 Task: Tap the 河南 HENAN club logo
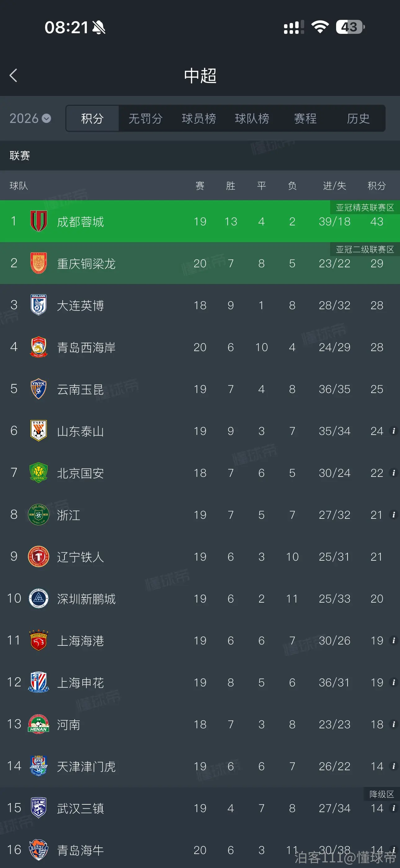click(x=39, y=724)
